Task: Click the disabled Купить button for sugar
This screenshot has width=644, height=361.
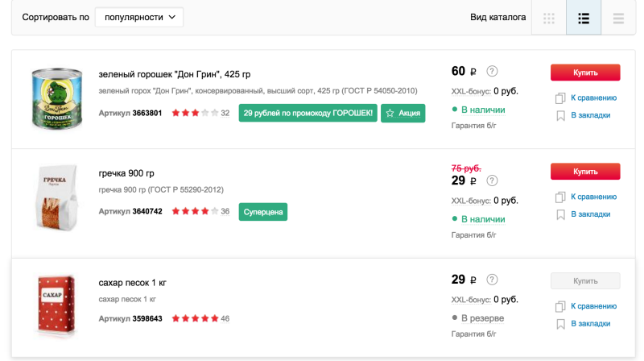Action: [585, 281]
